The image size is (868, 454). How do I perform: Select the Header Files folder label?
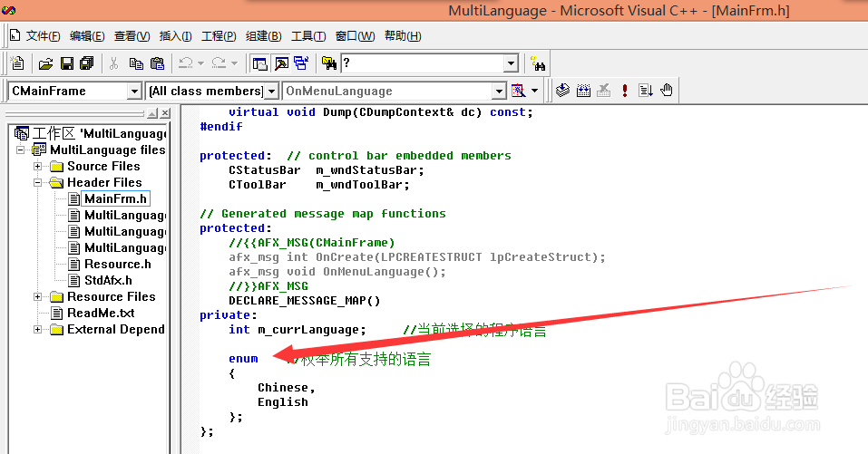pyautogui.click(x=104, y=182)
